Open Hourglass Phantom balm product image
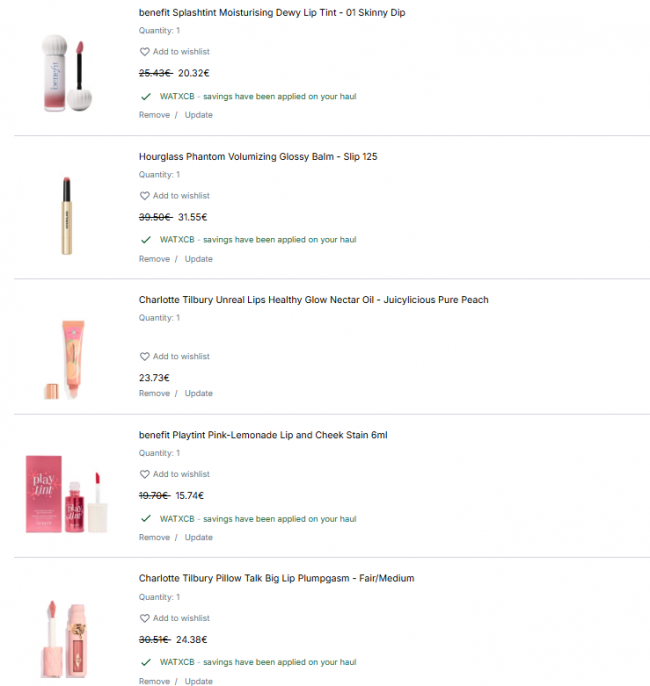The width and height of the screenshot is (650, 686). click(x=66, y=216)
